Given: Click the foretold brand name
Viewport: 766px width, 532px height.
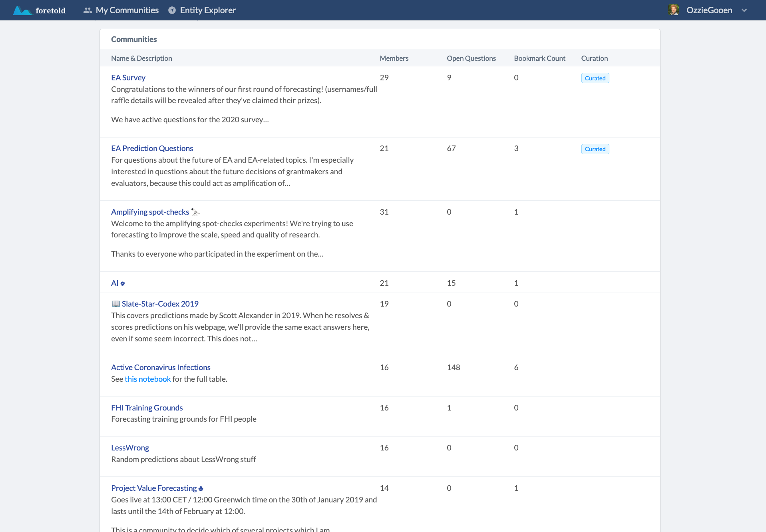Looking at the screenshot, I should [x=50, y=10].
